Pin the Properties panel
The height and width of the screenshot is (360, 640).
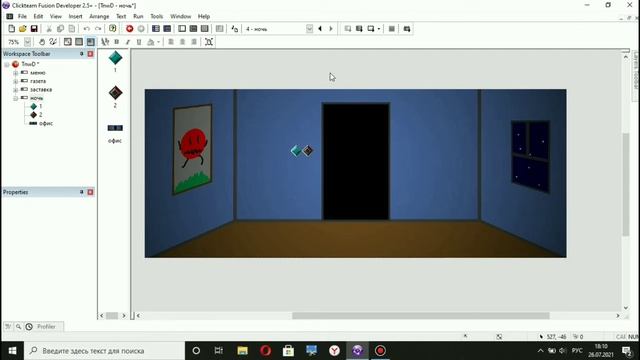click(82, 192)
